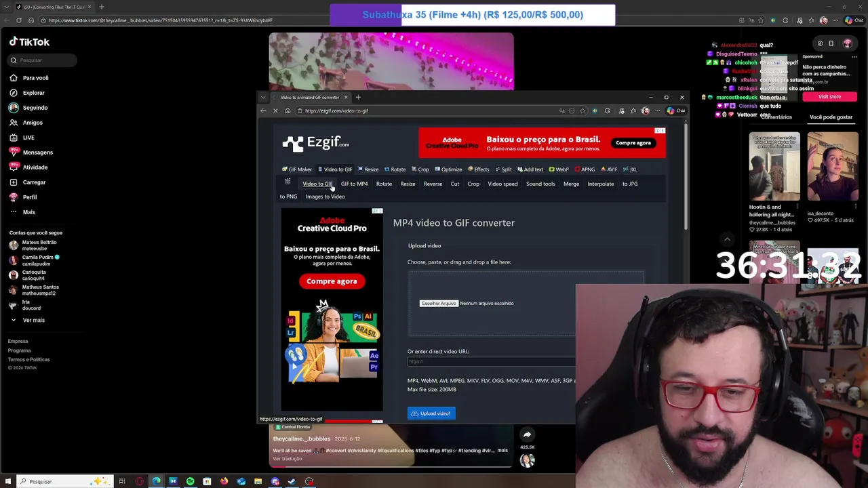Viewport: 868px width, 488px height.
Task: Open Amigos in TikTok sidebar
Action: (26, 123)
